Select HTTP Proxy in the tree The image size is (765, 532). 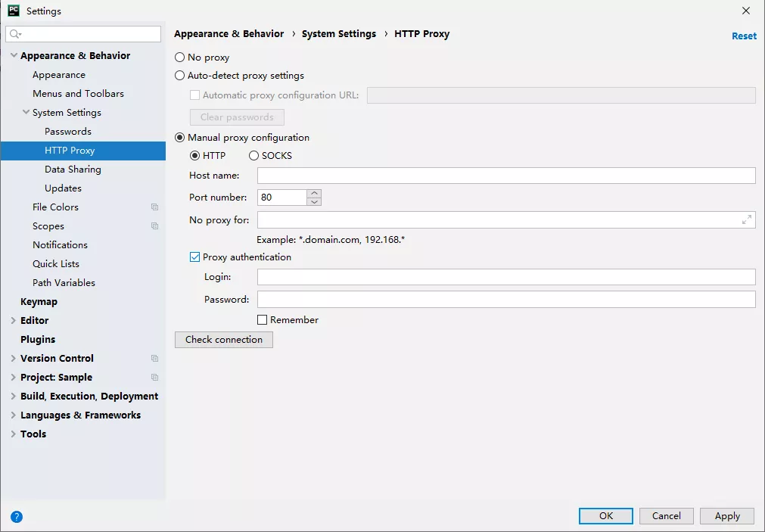pos(83,151)
